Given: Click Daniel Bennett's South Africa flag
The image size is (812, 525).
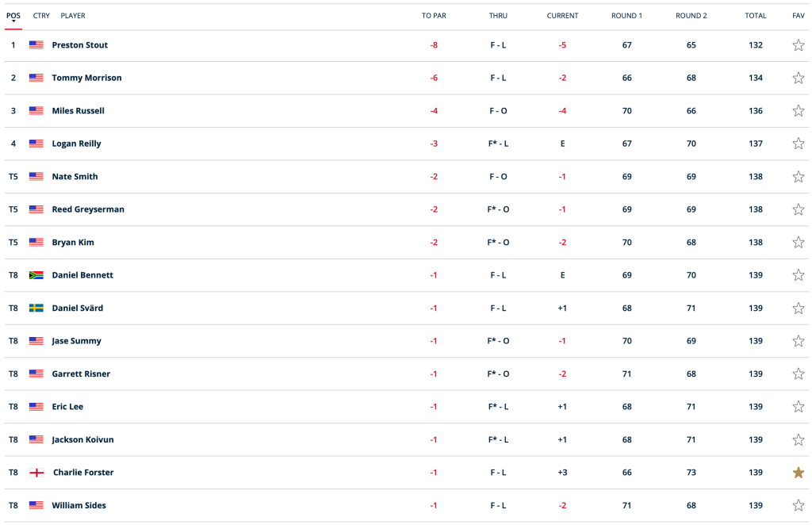Looking at the screenshot, I should click(36, 275).
